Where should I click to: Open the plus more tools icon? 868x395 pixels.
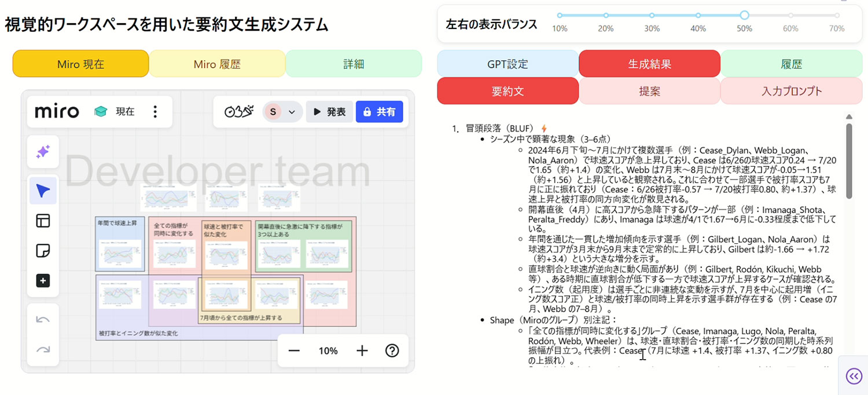coord(43,281)
